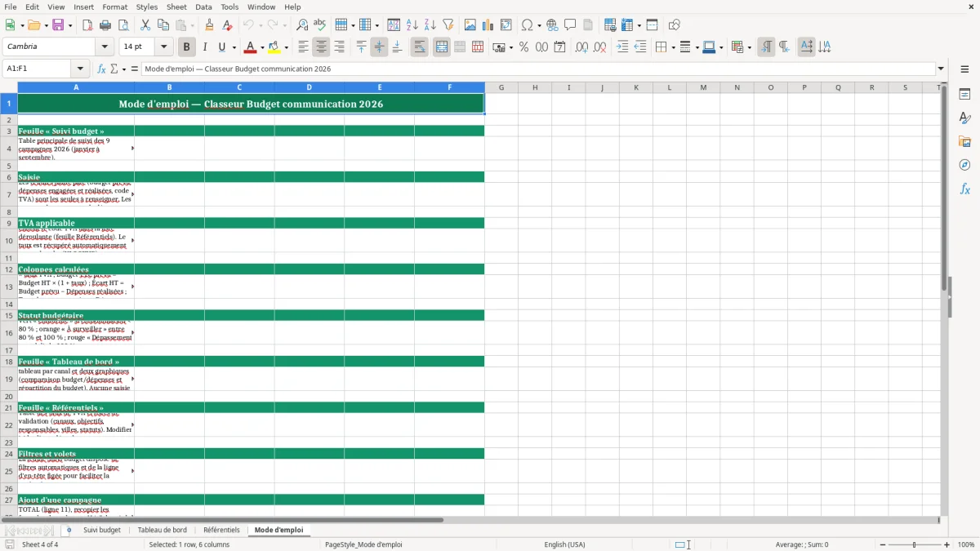Toggle center horizontal alignment
980x551 pixels.
[321, 47]
